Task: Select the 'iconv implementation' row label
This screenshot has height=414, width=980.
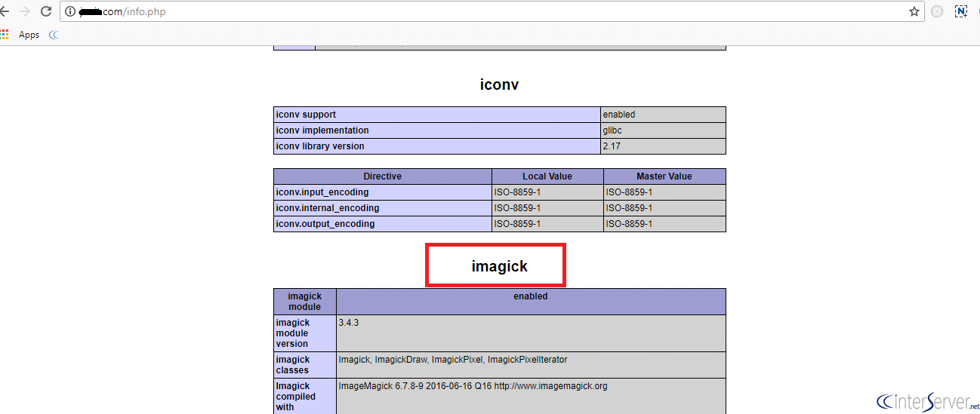Action: [x=322, y=130]
